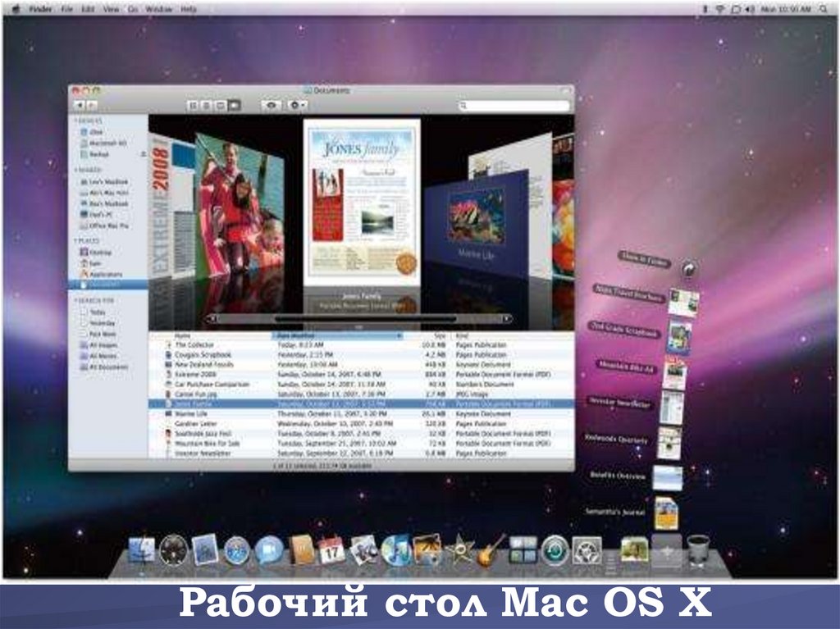This screenshot has width=840, height=629.
Task: Click Show in Finder arrow icon in stack
Action: coord(689,268)
